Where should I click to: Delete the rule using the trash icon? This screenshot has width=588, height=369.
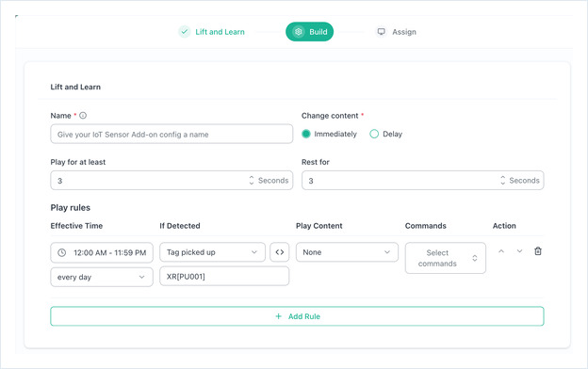pyautogui.click(x=538, y=251)
